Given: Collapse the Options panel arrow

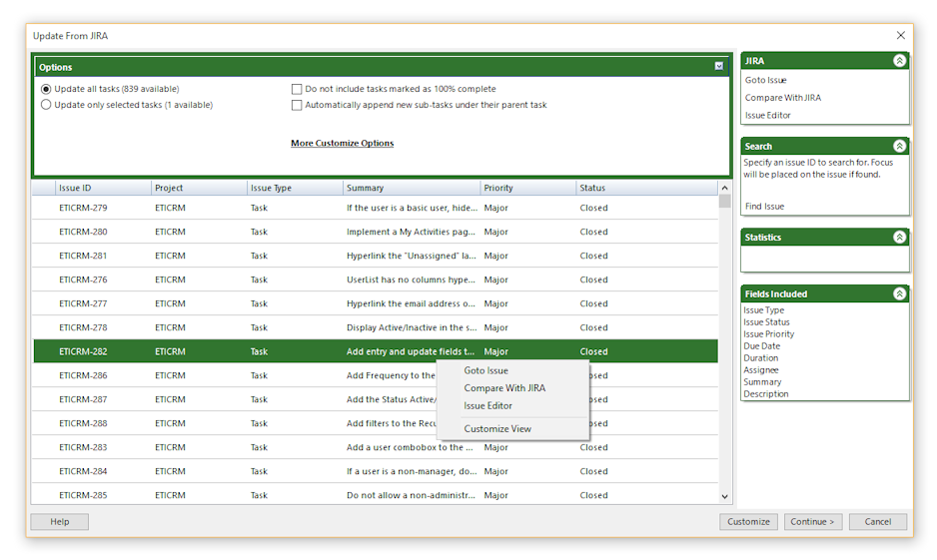Looking at the screenshot, I should tap(719, 66).
